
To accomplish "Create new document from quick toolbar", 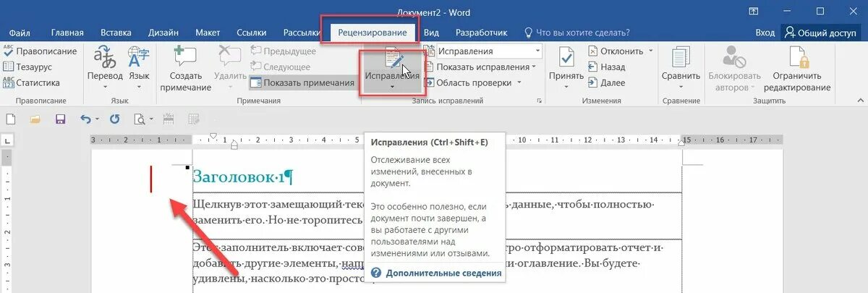I will coord(12,119).
